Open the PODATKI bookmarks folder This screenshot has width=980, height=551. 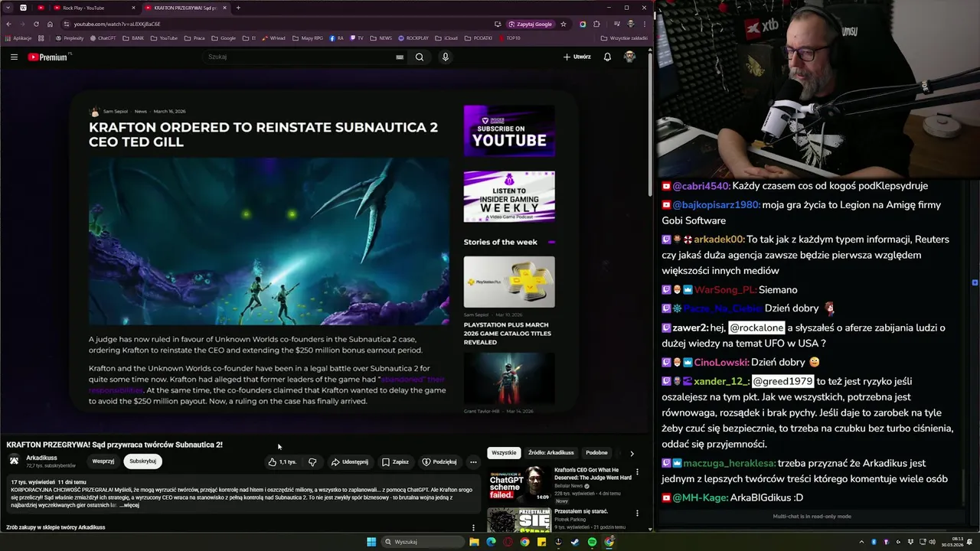point(479,37)
